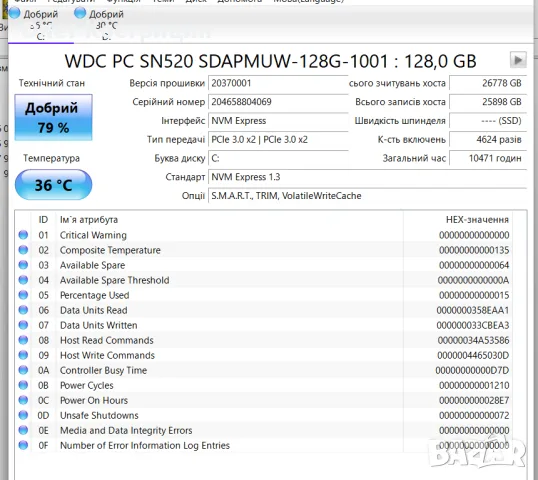
Task: Click the status icon for Power Cycles
Action: point(23,385)
